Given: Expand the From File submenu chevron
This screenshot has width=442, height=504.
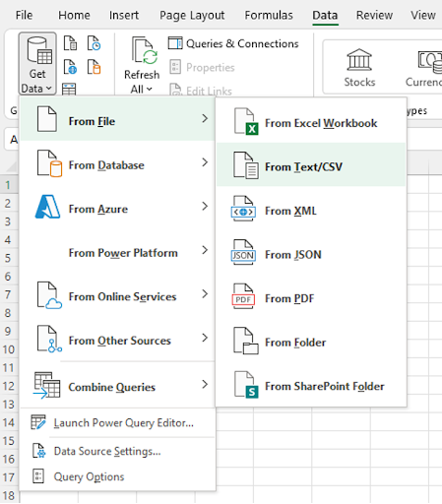Looking at the screenshot, I should 205,118.
